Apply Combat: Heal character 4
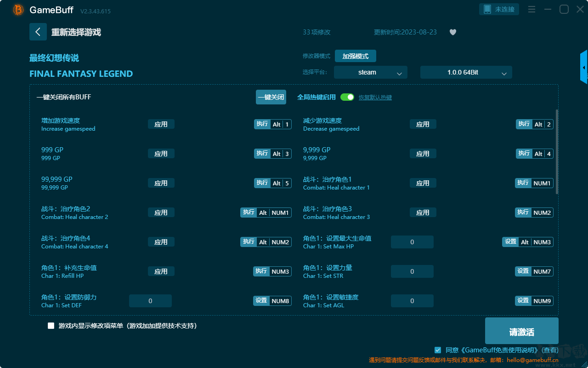This screenshot has width=588, height=368. [x=161, y=242]
